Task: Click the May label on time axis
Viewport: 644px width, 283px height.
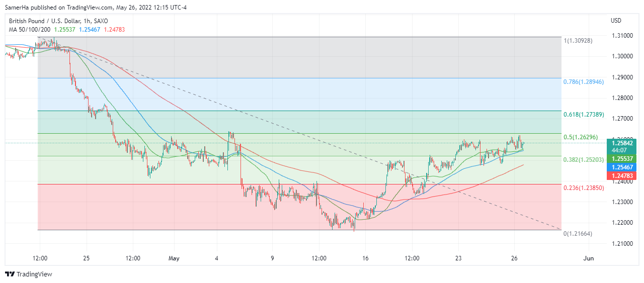Action: tap(174, 258)
